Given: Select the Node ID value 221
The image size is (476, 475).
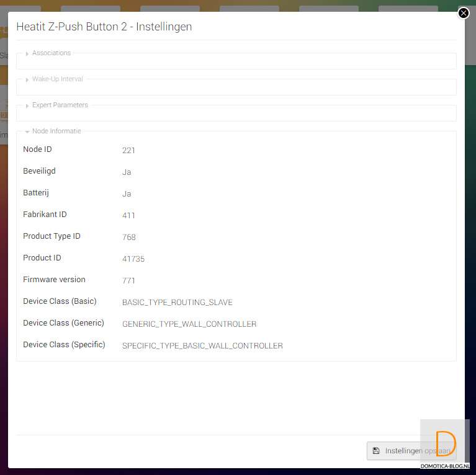Looking at the screenshot, I should [x=128, y=151].
